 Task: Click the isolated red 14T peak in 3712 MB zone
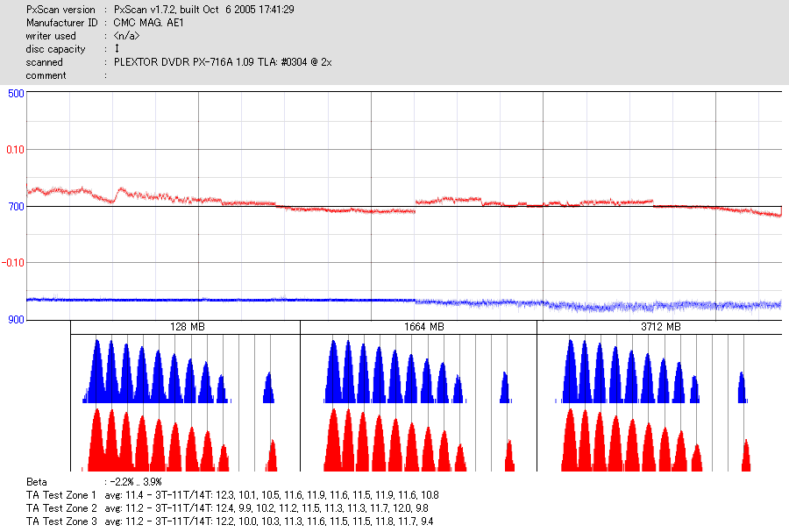[x=746, y=456]
